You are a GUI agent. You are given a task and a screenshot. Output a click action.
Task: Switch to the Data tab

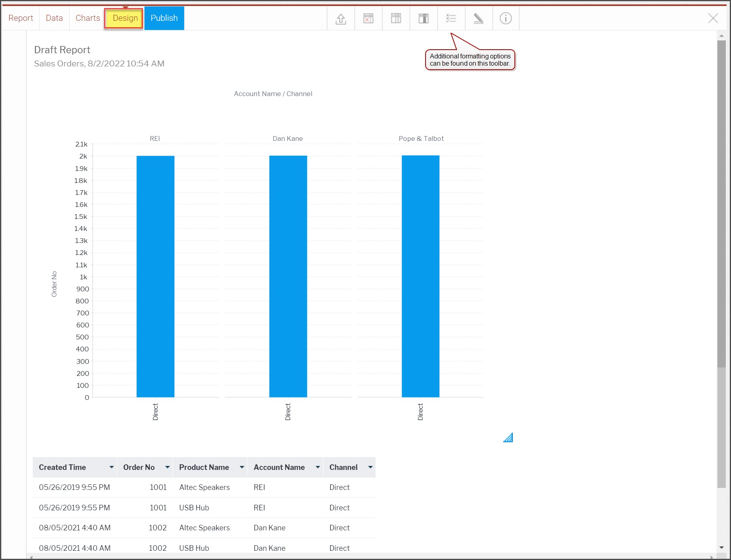tap(54, 18)
